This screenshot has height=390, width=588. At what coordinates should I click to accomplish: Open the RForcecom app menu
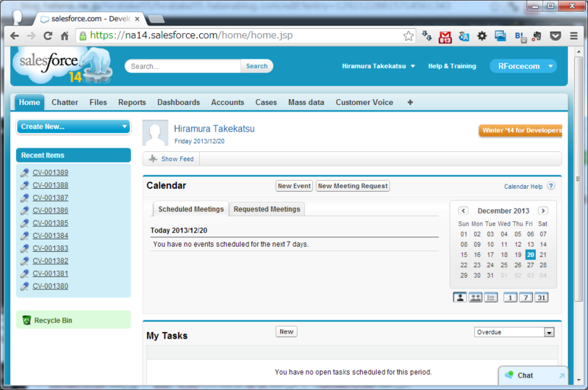pos(523,66)
